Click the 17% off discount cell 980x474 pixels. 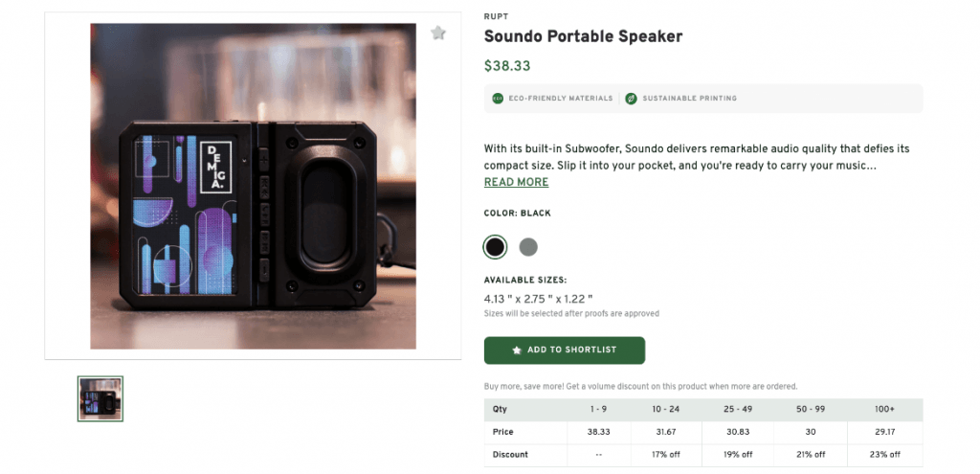[x=667, y=454]
